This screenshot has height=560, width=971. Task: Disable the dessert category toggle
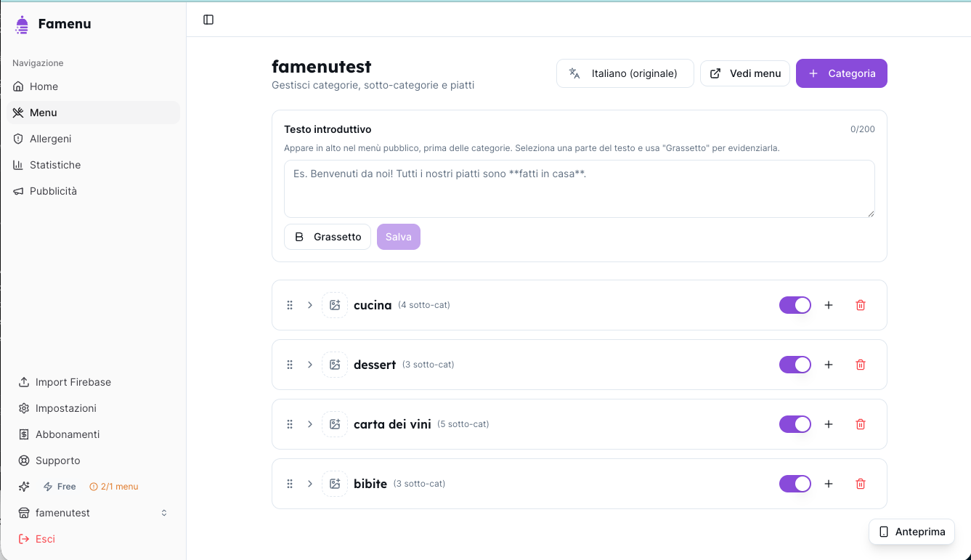pyautogui.click(x=795, y=365)
